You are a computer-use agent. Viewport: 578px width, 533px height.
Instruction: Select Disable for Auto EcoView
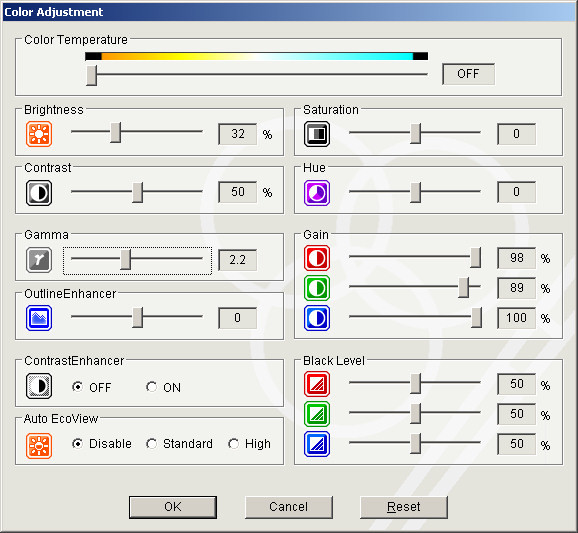point(102,443)
